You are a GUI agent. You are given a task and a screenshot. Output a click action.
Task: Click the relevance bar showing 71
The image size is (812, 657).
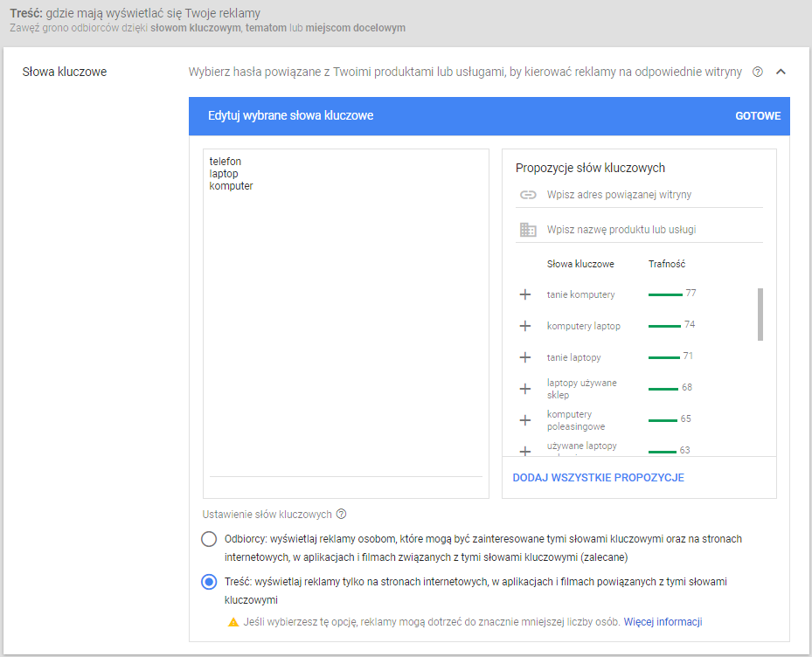coord(664,357)
